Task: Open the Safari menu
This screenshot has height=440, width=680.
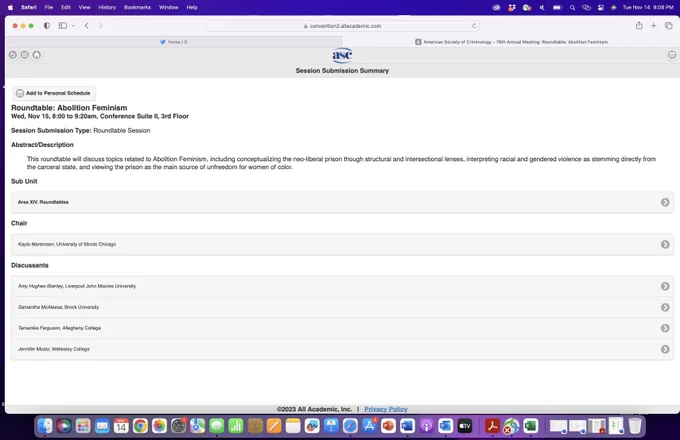Action: (29, 7)
